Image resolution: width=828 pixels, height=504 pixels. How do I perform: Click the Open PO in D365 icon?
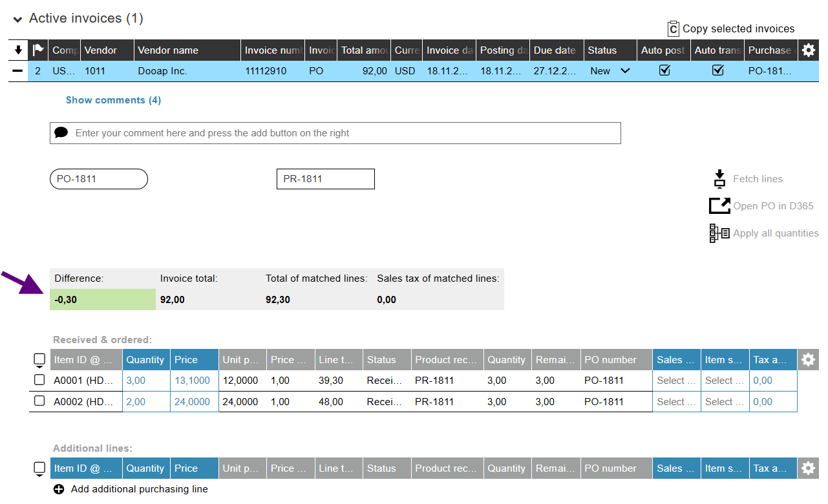pos(719,206)
